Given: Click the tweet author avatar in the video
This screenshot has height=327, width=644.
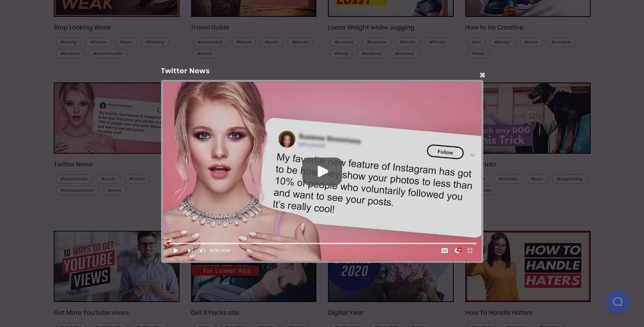Looking at the screenshot, I should (x=287, y=139).
